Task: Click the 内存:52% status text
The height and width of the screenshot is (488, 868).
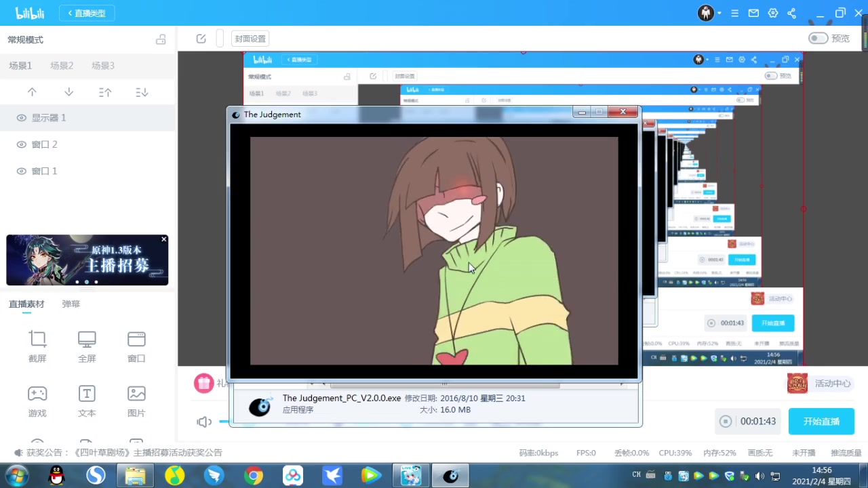Action: point(719,453)
